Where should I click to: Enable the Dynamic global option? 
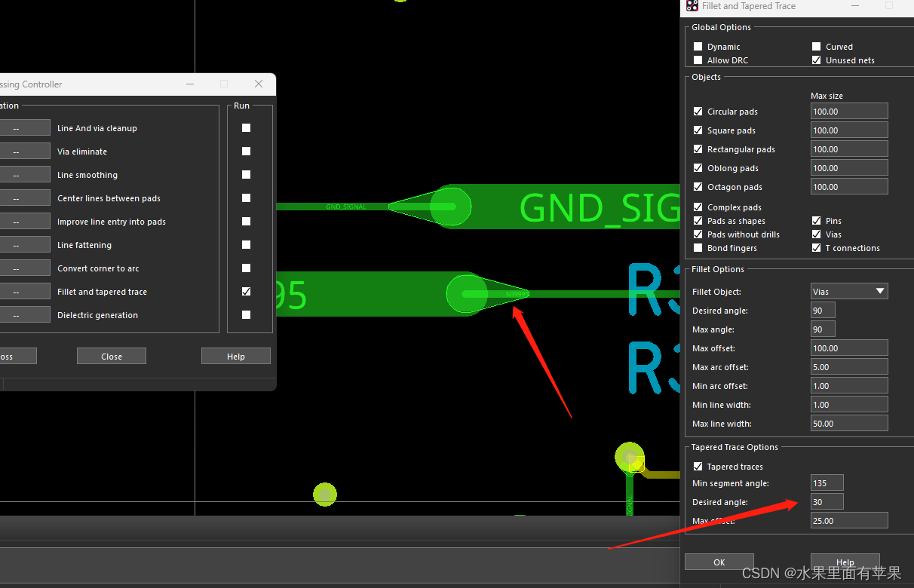(x=698, y=47)
